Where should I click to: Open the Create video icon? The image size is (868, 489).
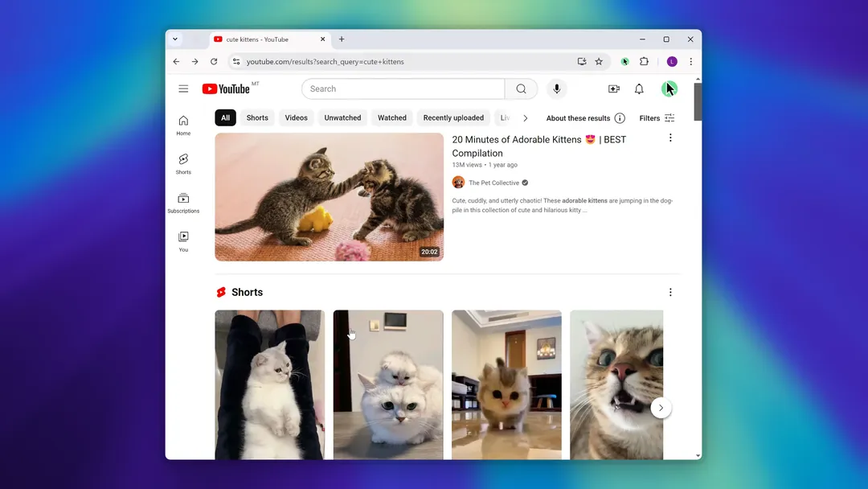click(614, 89)
